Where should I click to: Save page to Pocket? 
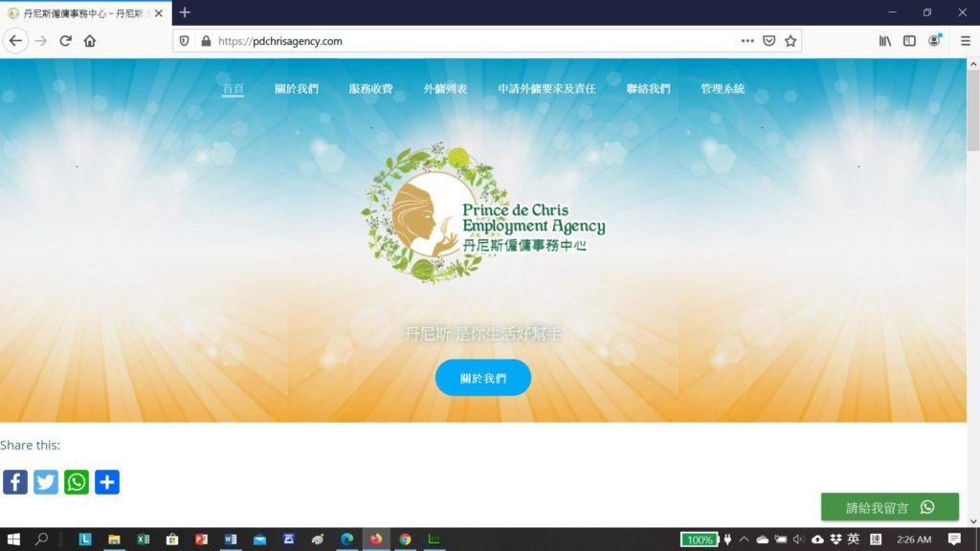pos(769,41)
